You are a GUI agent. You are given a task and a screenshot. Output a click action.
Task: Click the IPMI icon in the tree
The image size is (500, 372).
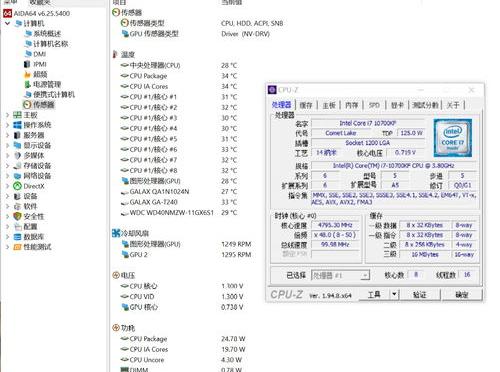27,64
